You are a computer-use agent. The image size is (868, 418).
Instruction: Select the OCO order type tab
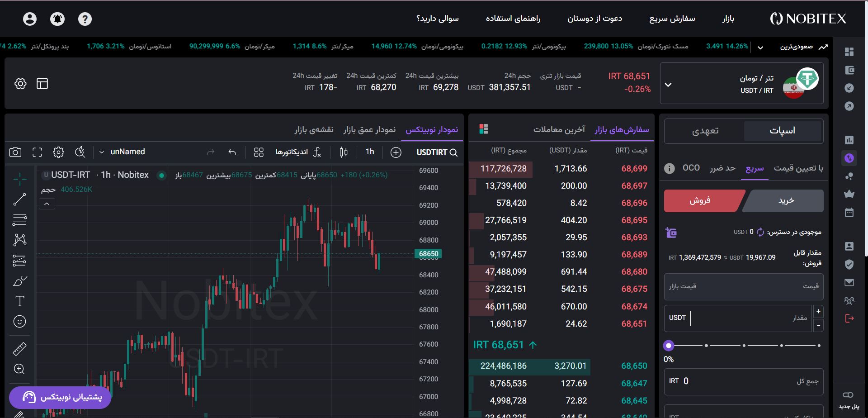click(691, 168)
